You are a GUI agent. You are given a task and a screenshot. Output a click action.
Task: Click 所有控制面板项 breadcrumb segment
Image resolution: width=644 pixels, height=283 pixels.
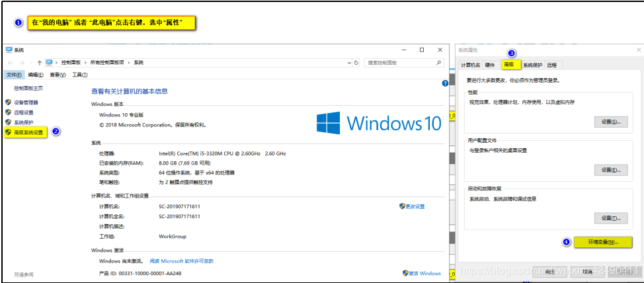pos(106,63)
